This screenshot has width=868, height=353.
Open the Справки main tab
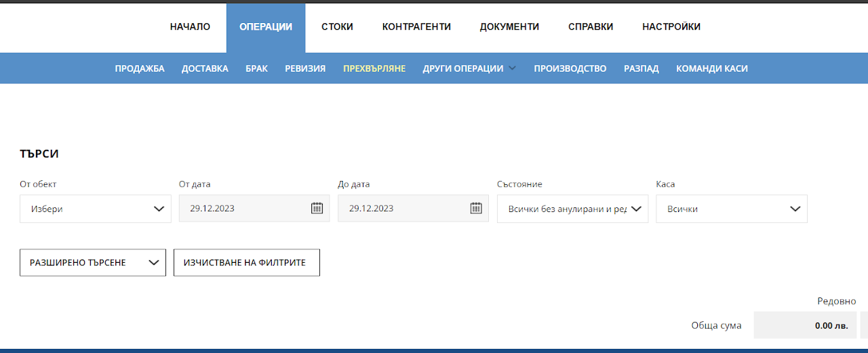point(591,27)
